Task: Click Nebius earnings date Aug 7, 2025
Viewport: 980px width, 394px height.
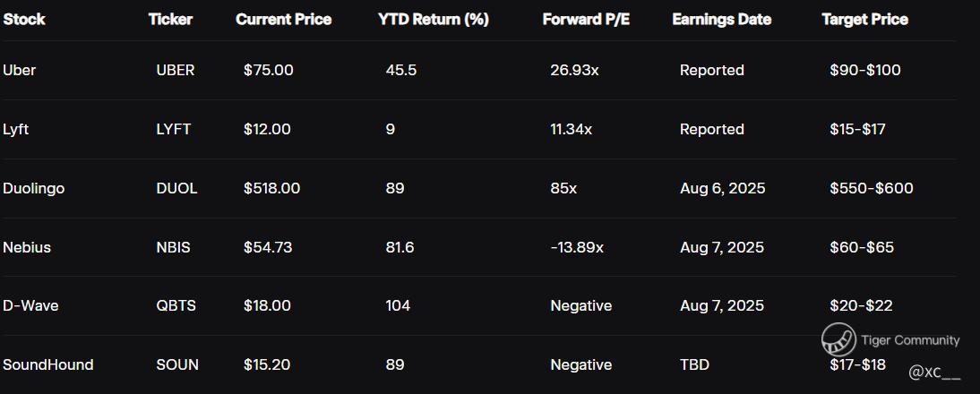Action: [722, 247]
